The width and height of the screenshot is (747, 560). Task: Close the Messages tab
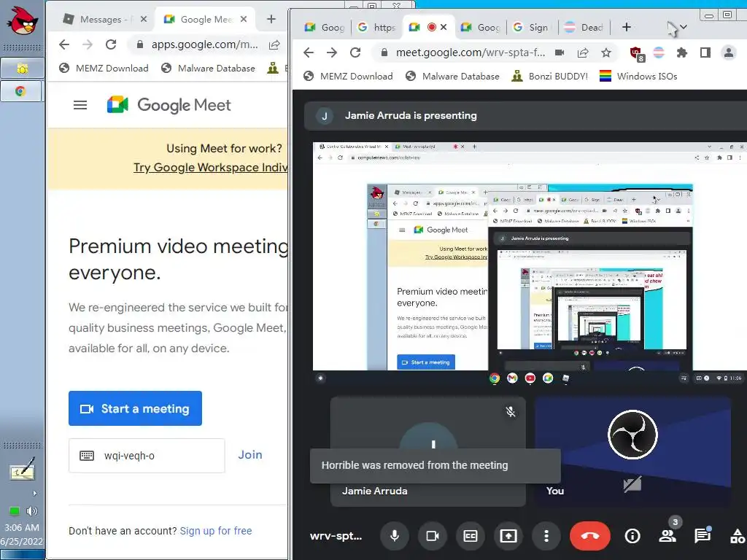[x=144, y=19]
